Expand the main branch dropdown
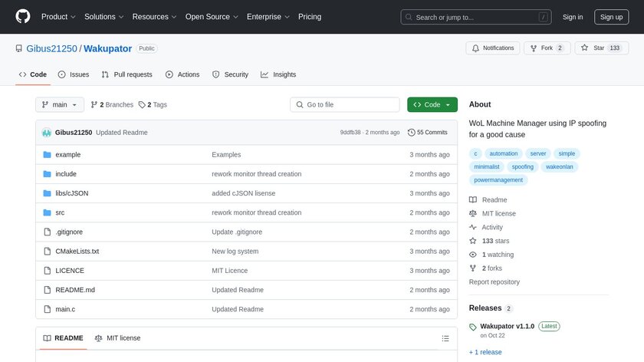The width and height of the screenshot is (644, 362). [59, 105]
